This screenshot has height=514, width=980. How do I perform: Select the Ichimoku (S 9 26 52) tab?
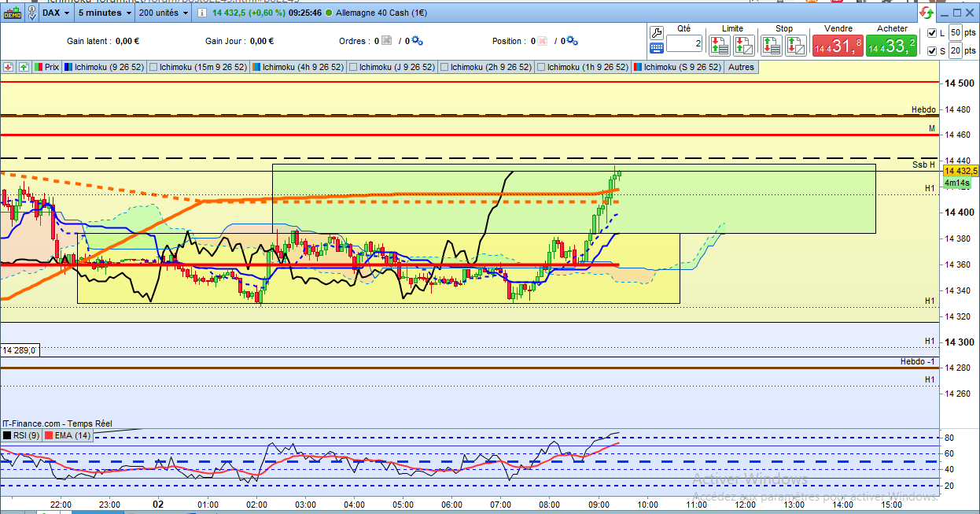676,67
